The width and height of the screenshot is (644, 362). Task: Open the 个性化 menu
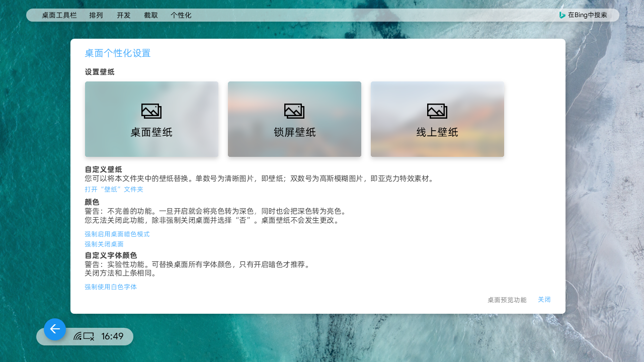click(181, 15)
